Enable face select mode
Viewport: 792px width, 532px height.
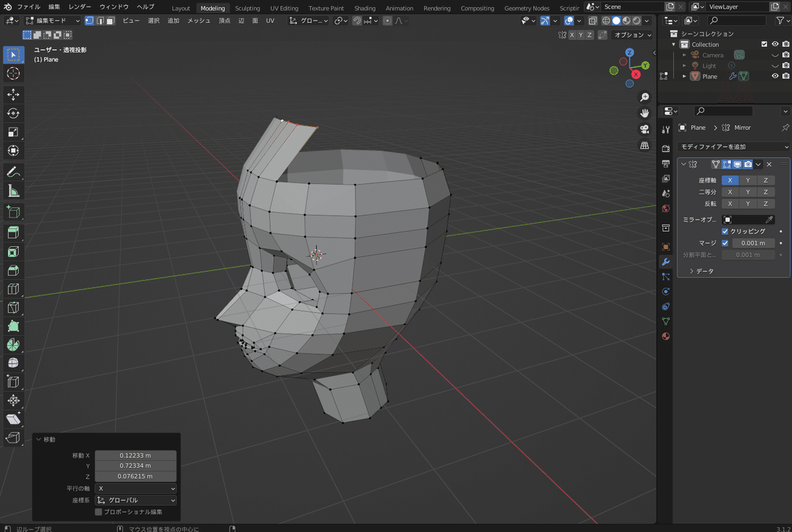coord(110,20)
